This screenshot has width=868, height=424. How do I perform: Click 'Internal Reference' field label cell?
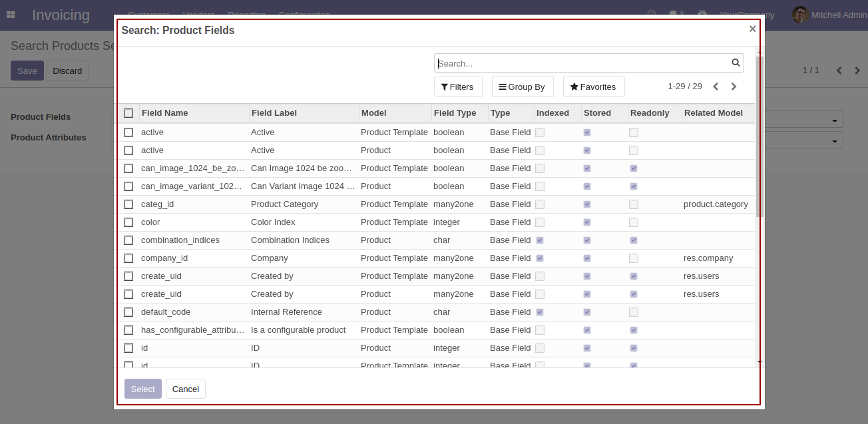click(286, 312)
